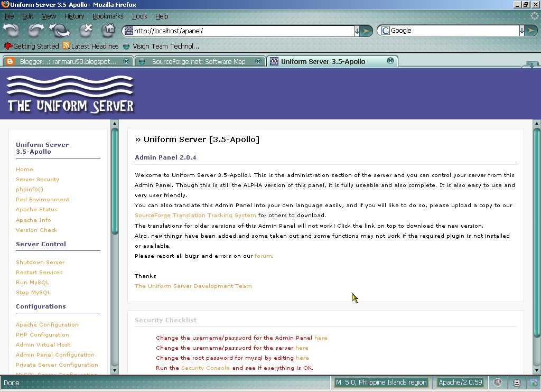The image size is (541, 392).
Task: Open the forum link
Action: 263,256
